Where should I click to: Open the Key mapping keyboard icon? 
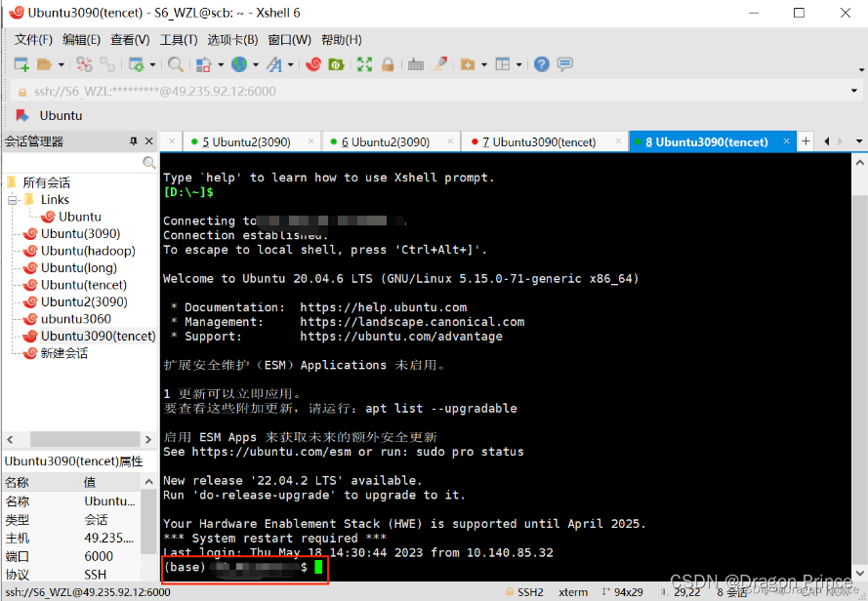pos(416,64)
